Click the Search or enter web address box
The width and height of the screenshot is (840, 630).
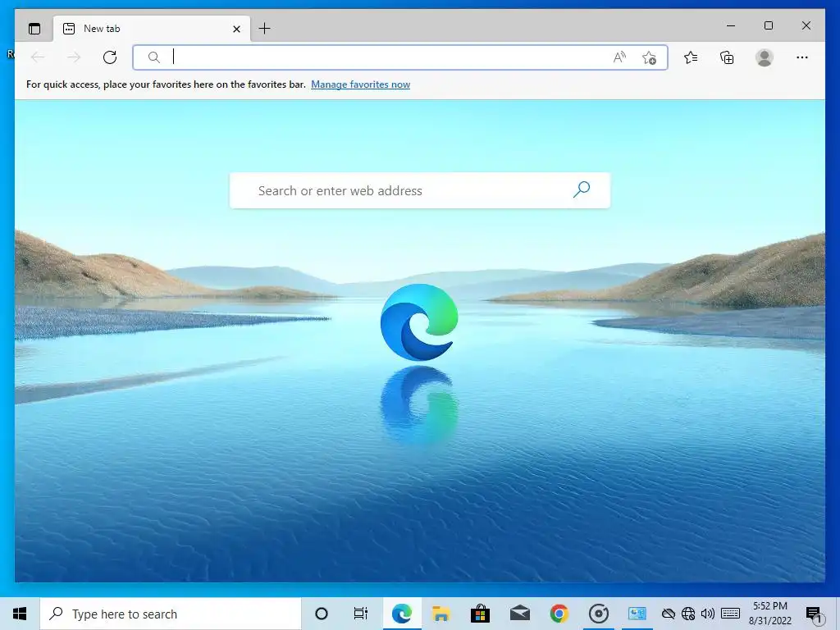tap(419, 190)
